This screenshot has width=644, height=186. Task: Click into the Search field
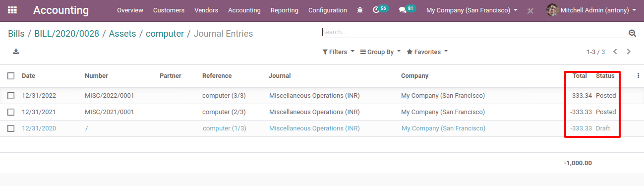click(474, 32)
